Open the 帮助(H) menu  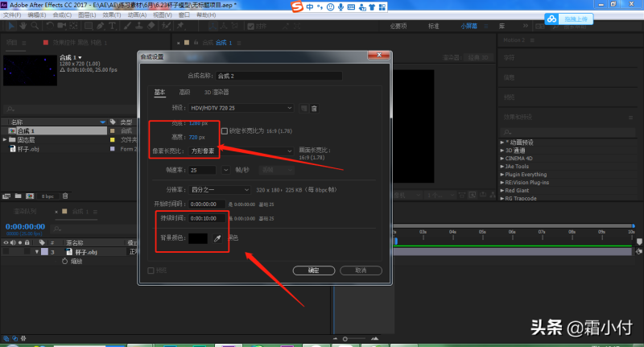click(x=206, y=14)
